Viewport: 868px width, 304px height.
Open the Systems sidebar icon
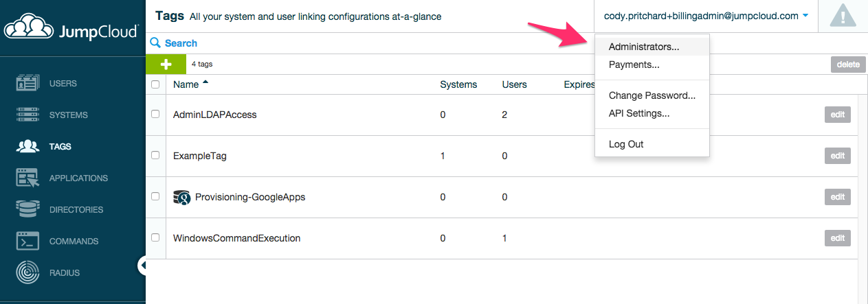tap(27, 115)
